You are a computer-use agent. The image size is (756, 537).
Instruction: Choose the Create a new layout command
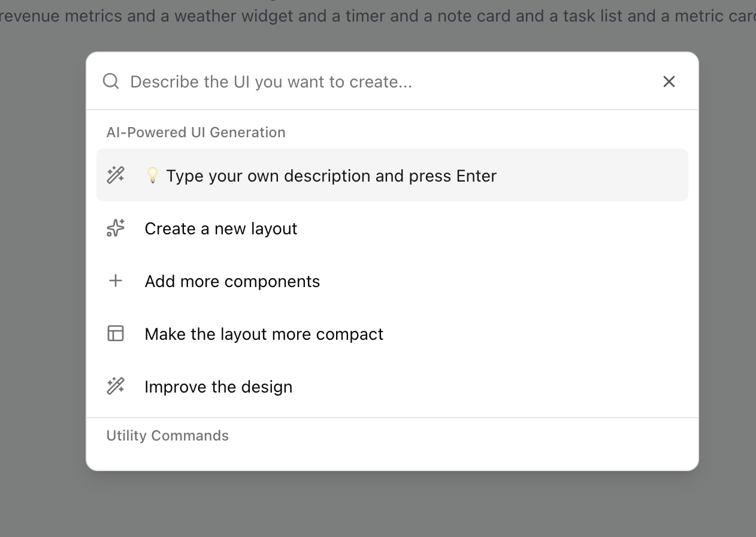pyautogui.click(x=221, y=228)
